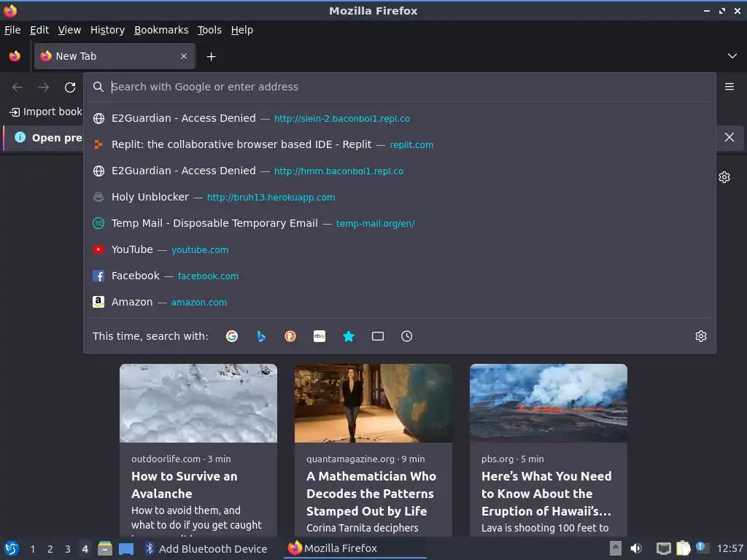Viewport: 747px width, 560px height.
Task: Search bookmarks using the star icon
Action: coord(349,336)
